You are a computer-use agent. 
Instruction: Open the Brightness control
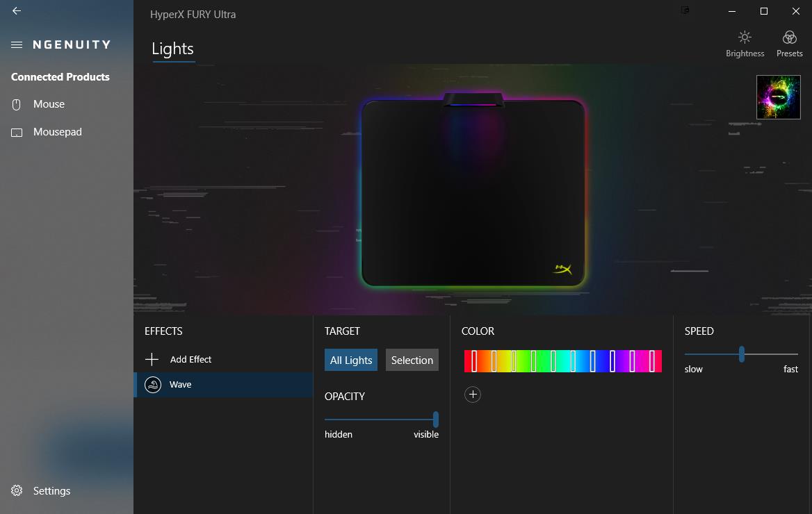pyautogui.click(x=745, y=44)
